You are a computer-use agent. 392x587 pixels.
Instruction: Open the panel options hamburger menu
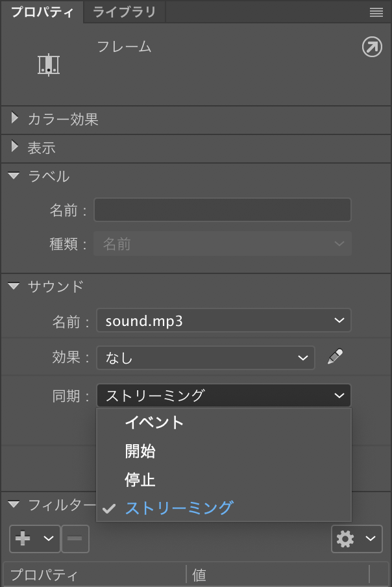click(376, 12)
